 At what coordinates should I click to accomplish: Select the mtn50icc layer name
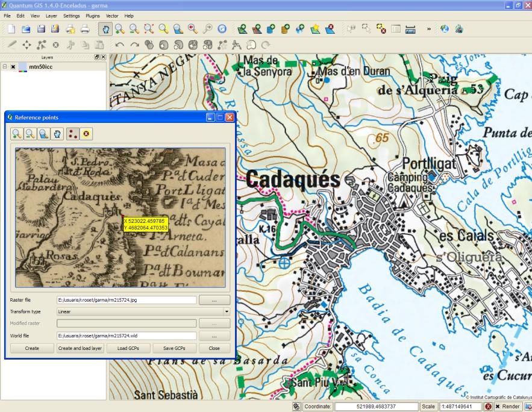[41, 67]
